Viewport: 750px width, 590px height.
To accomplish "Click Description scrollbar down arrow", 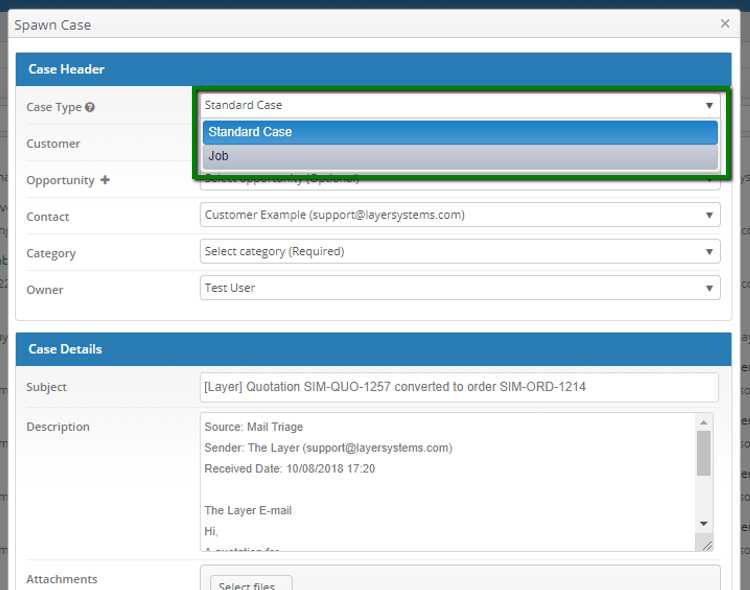I will coord(704,523).
